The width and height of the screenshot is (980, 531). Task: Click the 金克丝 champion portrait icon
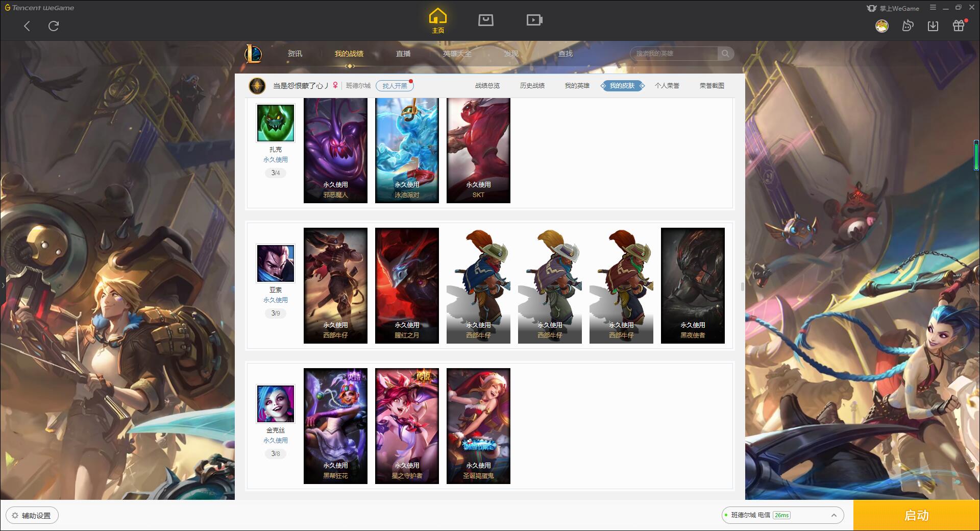click(x=276, y=404)
